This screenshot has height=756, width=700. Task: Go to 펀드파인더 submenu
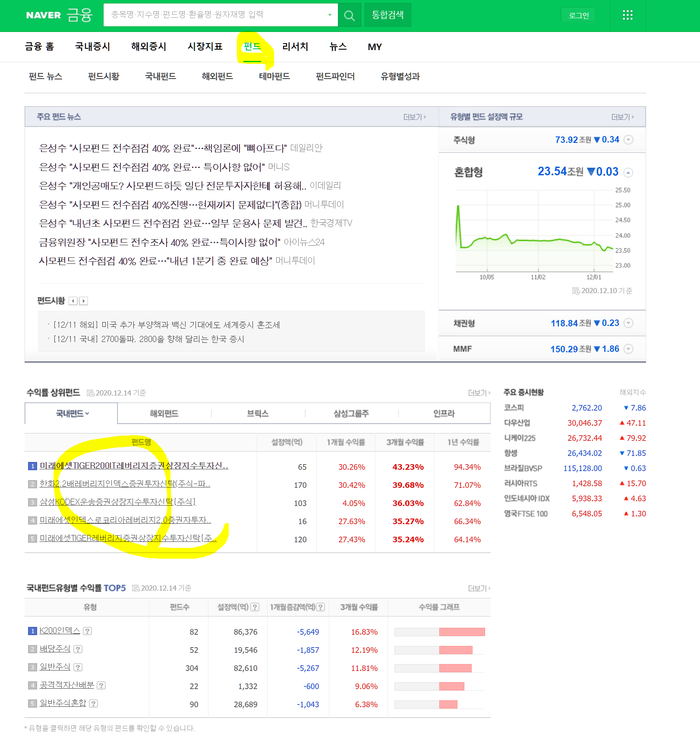click(x=335, y=76)
